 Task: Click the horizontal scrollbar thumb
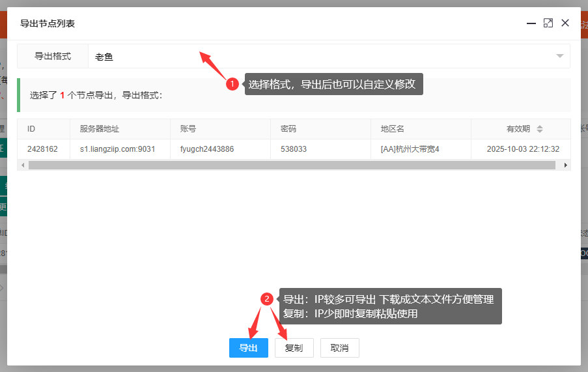pyautogui.click(x=292, y=165)
